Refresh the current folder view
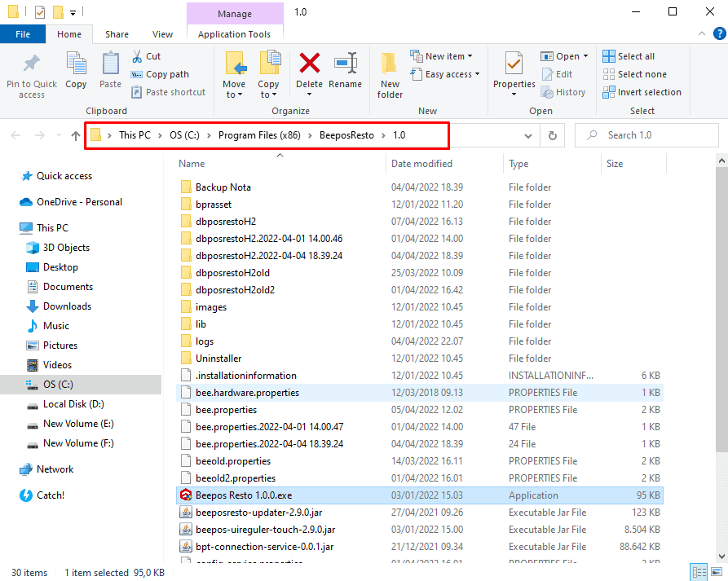 (x=553, y=135)
